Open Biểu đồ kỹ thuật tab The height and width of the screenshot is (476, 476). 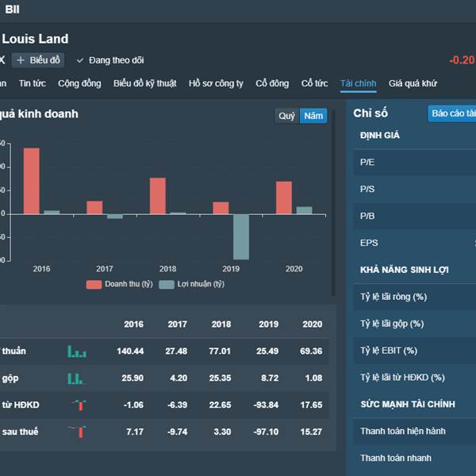tap(145, 83)
